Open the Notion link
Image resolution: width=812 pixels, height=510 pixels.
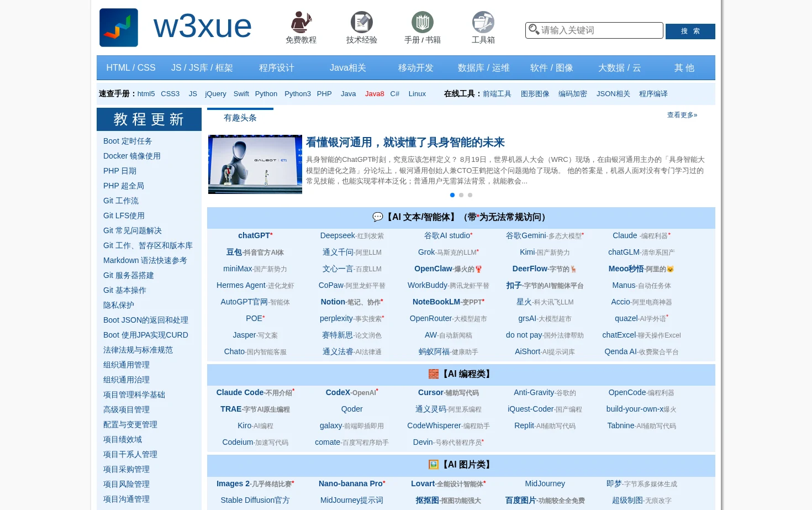pyautogui.click(x=352, y=302)
